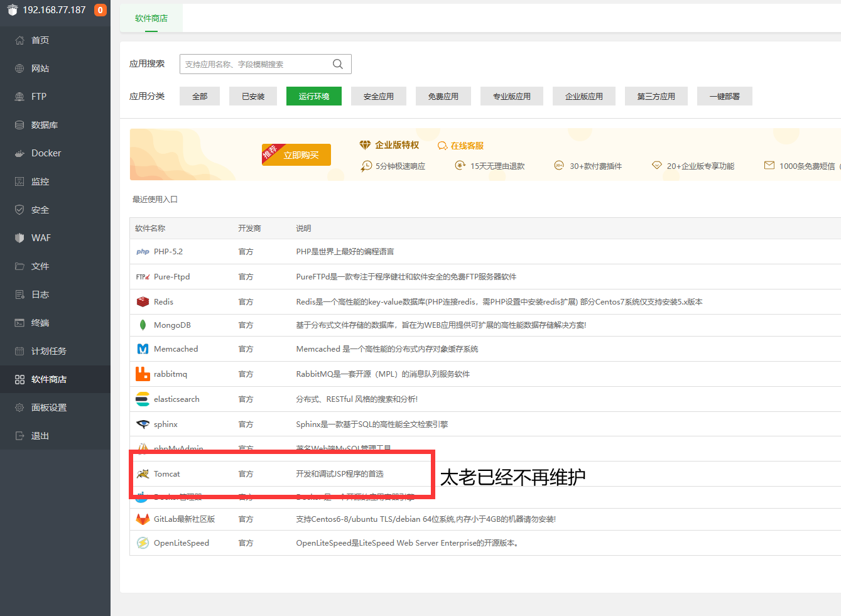Select the 面板设置 gear icon
This screenshot has width=841, height=616.
point(19,408)
